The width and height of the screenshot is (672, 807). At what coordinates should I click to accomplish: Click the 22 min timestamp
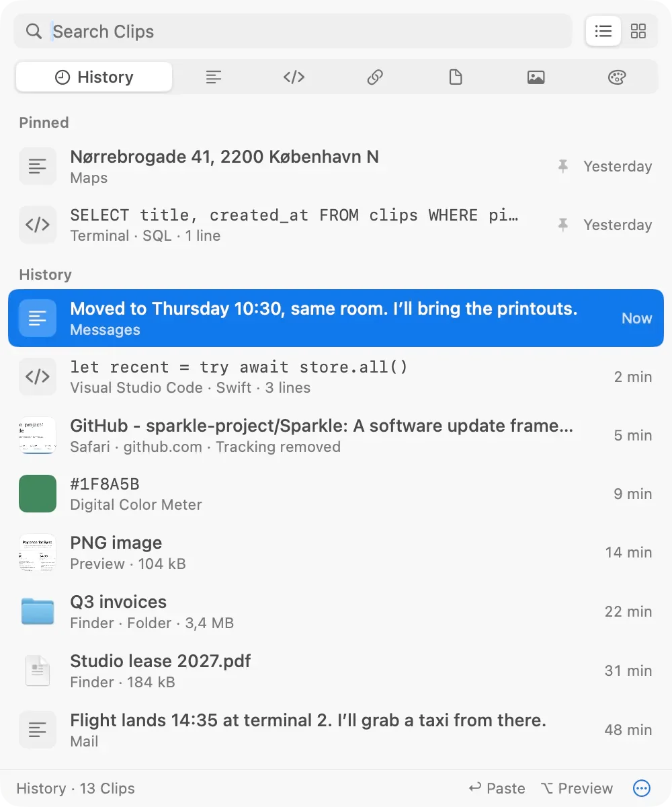coord(628,611)
